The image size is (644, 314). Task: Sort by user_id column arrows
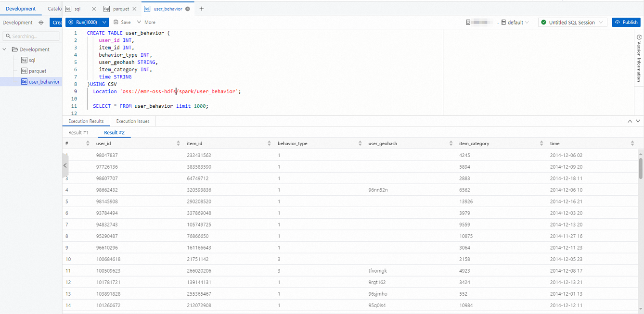(178, 143)
